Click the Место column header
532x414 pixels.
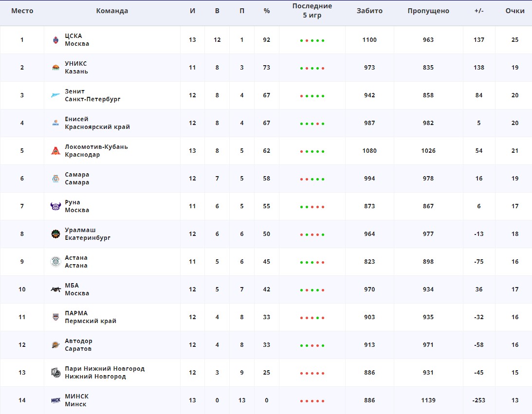click(22, 11)
